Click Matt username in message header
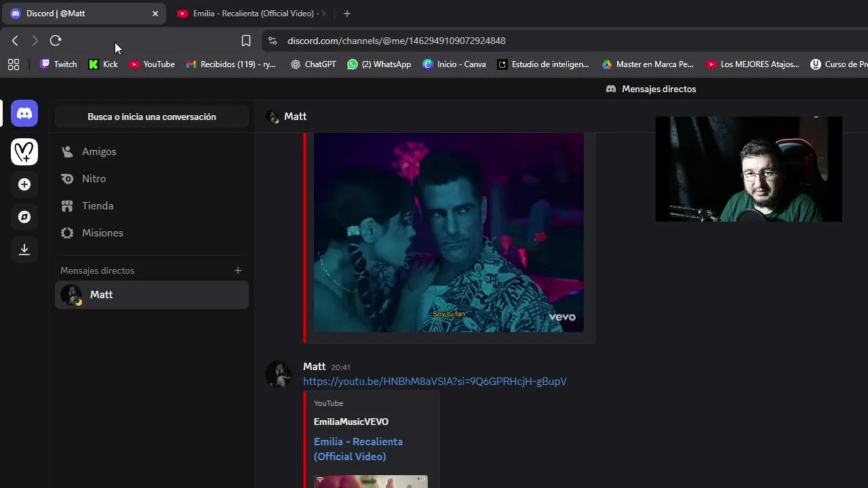 point(315,367)
